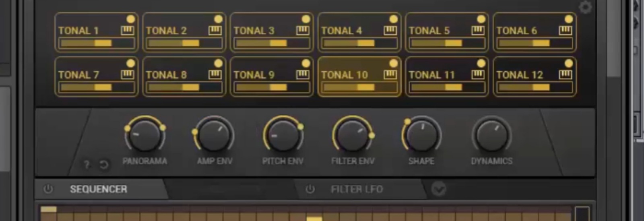Open settings with the gear icon
The image size is (644, 221).
pyautogui.click(x=585, y=7)
